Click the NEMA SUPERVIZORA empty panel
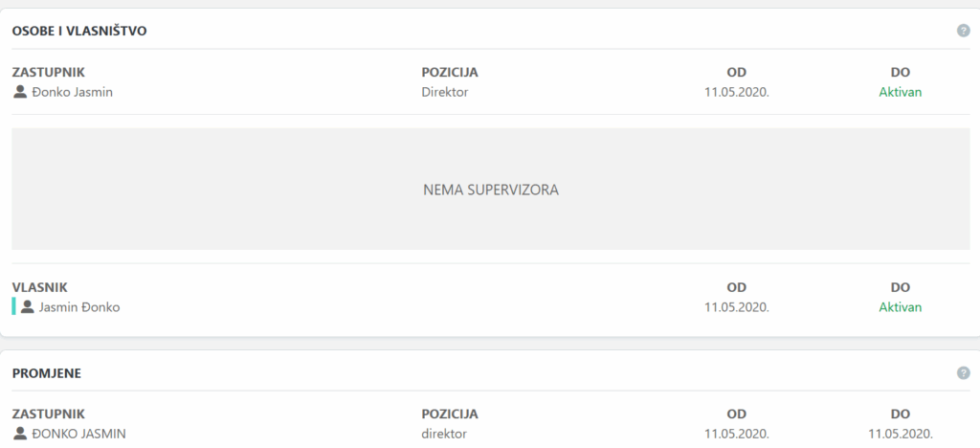The image size is (980, 448). point(490,190)
